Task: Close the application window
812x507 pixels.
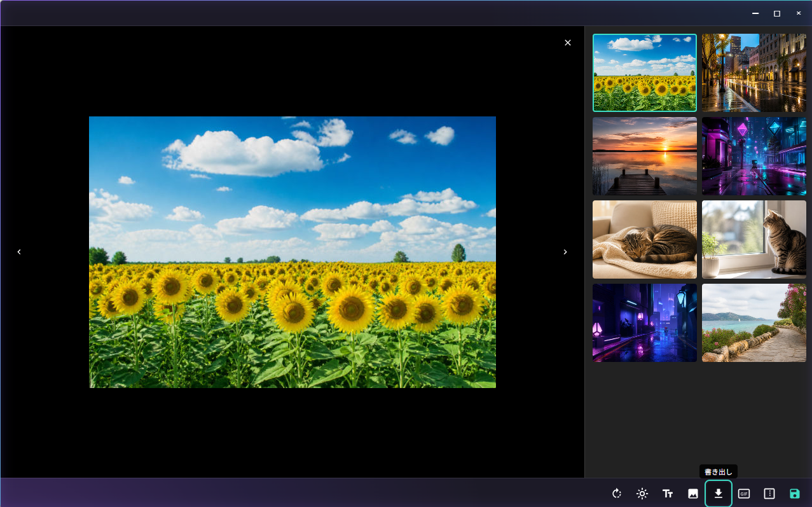Action: pyautogui.click(x=799, y=13)
